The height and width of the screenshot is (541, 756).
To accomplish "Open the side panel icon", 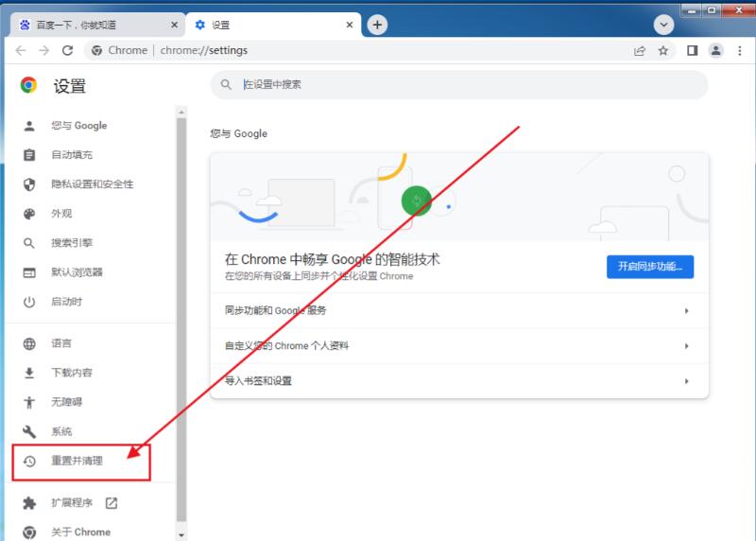I will point(693,51).
